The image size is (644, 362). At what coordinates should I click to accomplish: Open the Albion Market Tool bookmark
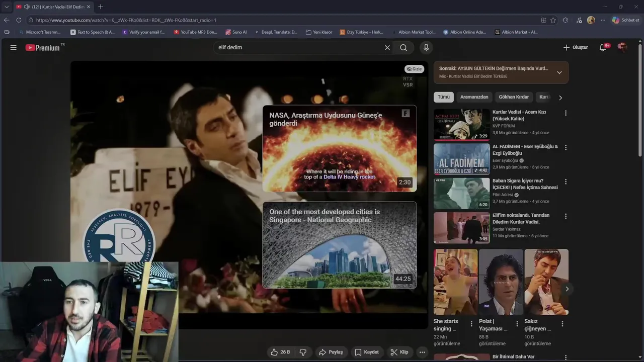coord(414,32)
